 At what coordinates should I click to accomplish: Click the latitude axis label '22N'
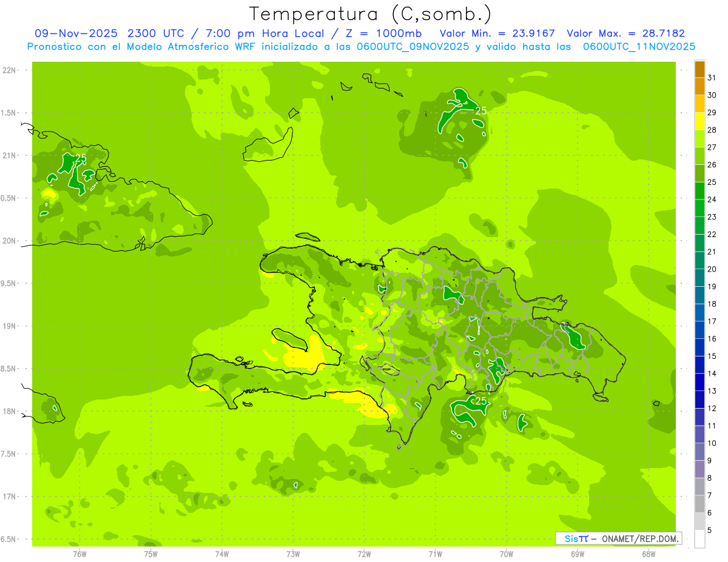pyautogui.click(x=10, y=70)
